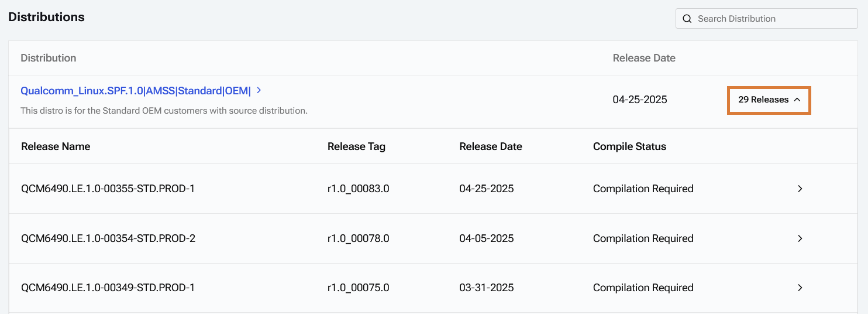
Task: Collapse the 29 Releases expander
Action: (769, 100)
